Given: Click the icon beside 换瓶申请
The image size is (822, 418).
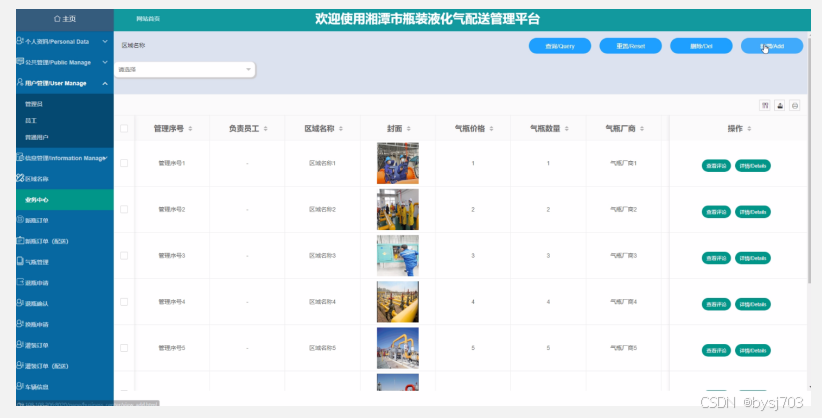Looking at the screenshot, I should [20, 324].
